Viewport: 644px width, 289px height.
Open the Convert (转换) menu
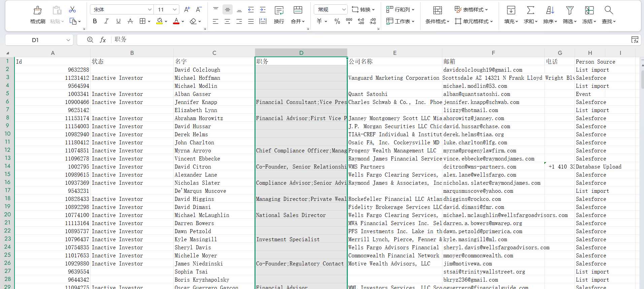(x=363, y=9)
